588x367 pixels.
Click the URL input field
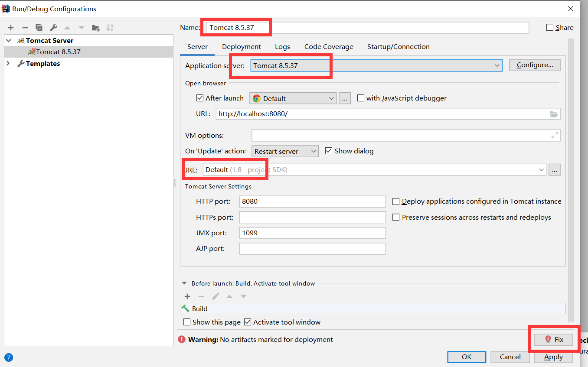click(388, 114)
